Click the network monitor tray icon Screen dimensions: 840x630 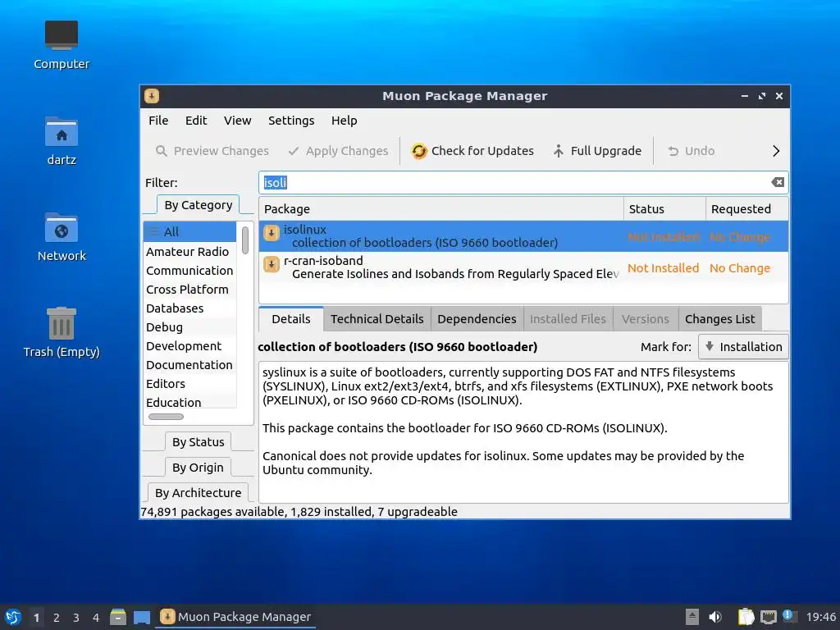pyautogui.click(x=768, y=617)
